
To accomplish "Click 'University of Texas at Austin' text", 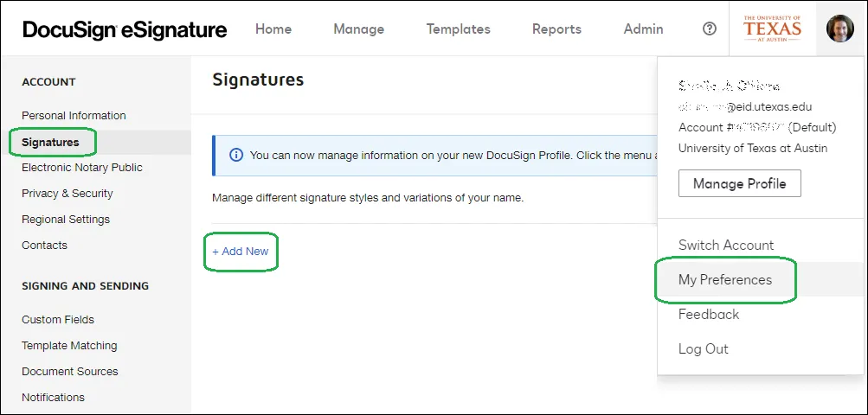I will point(753,149).
